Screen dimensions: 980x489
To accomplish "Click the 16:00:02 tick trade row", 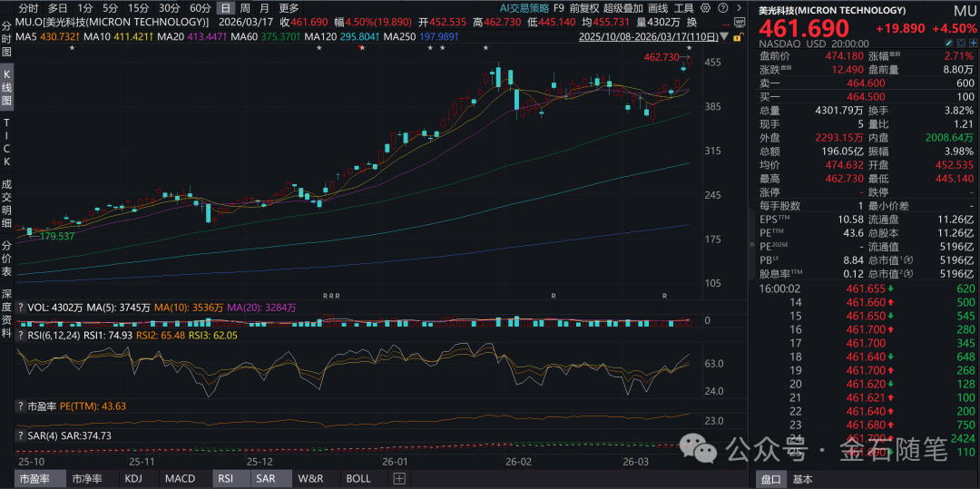I will pos(867,289).
